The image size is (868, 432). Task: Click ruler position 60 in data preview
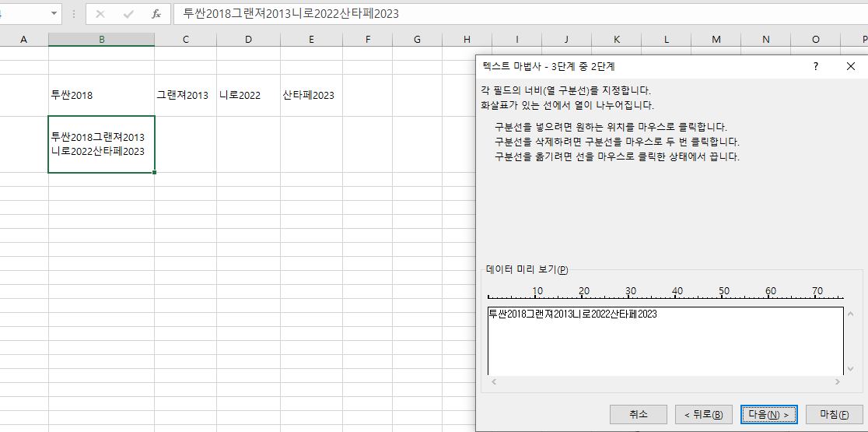pos(771,291)
